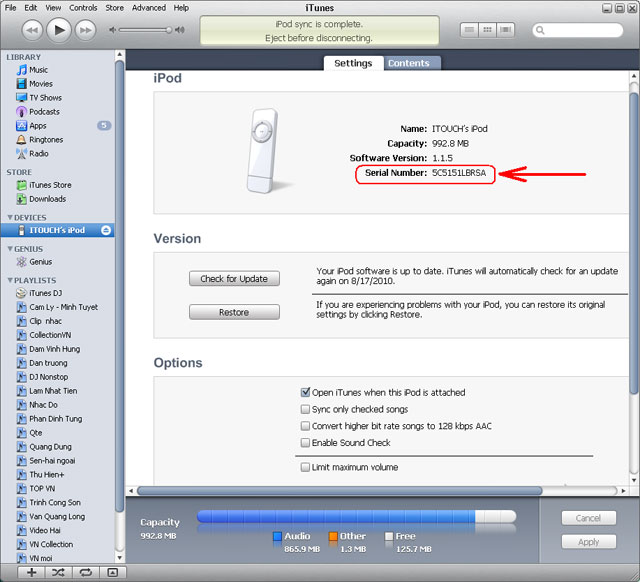Image resolution: width=640 pixels, height=582 pixels.
Task: Open DJ Nonstop playlist
Action: [48, 377]
